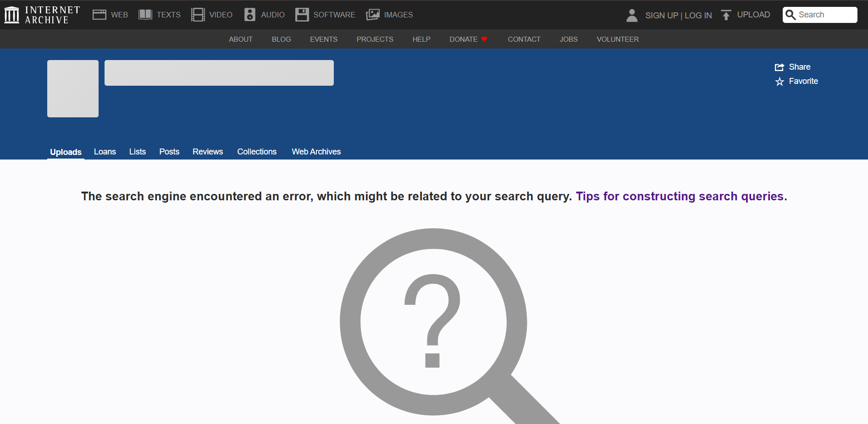The width and height of the screenshot is (868, 424).
Task: Open the VIDEO navigation label
Action: (x=221, y=15)
